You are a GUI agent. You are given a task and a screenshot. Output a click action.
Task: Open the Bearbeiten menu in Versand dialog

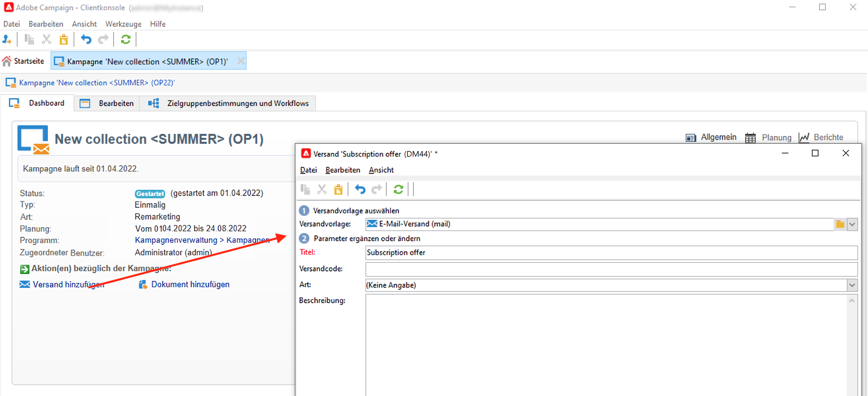(342, 170)
